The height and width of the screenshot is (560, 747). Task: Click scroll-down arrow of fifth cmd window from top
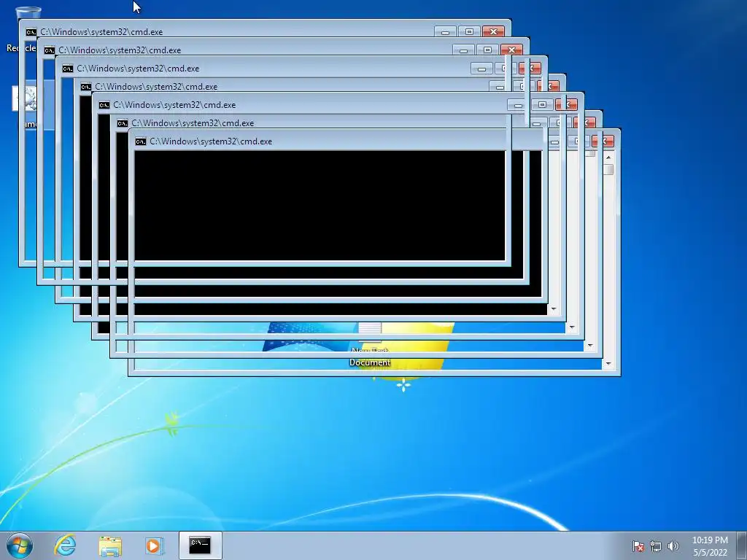tap(572, 327)
